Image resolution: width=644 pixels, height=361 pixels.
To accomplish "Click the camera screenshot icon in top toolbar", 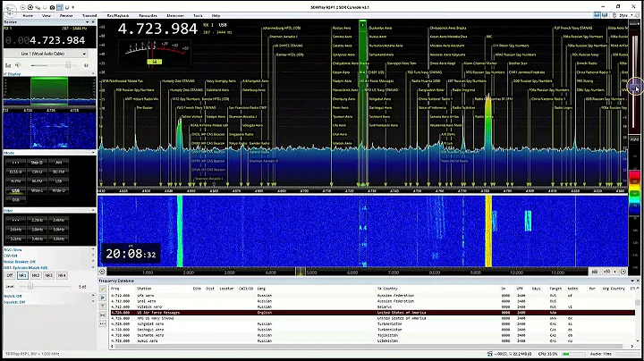I will click(52, 7).
